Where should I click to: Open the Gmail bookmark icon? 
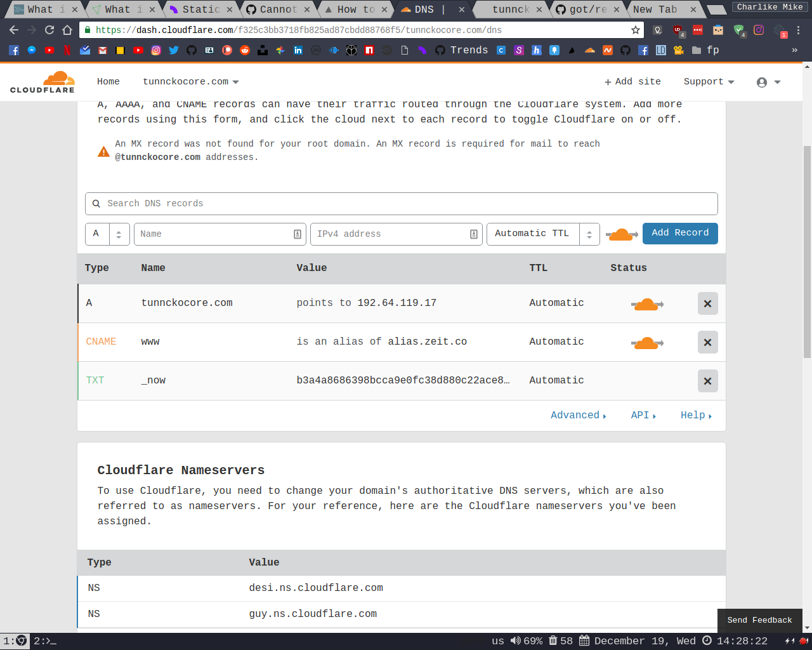tap(102, 50)
